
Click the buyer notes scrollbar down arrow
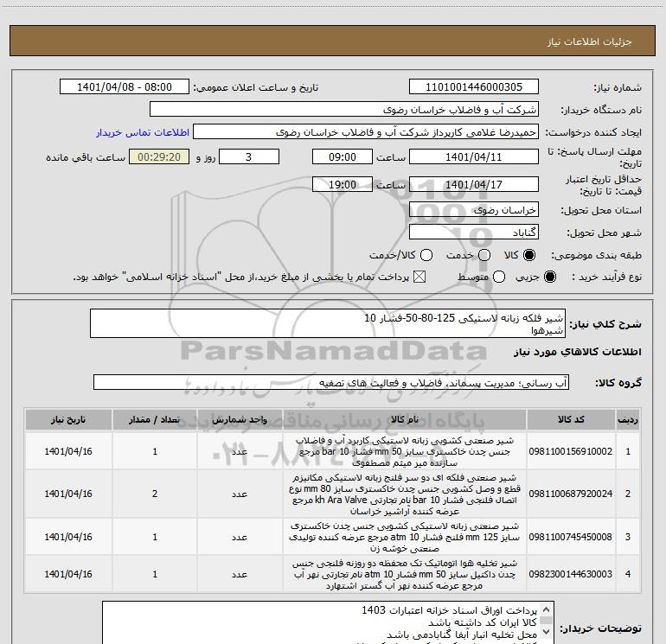point(547,631)
